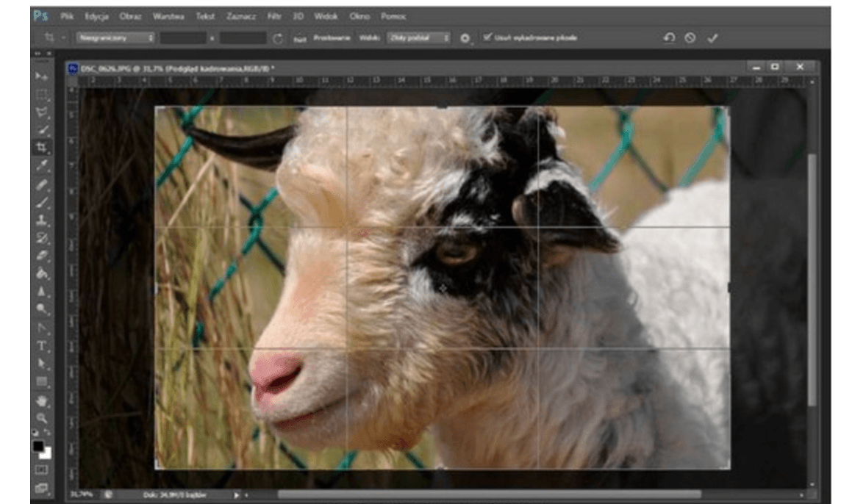Click the foreground color swatch
The height and width of the screenshot is (504, 841).
pyautogui.click(x=38, y=447)
